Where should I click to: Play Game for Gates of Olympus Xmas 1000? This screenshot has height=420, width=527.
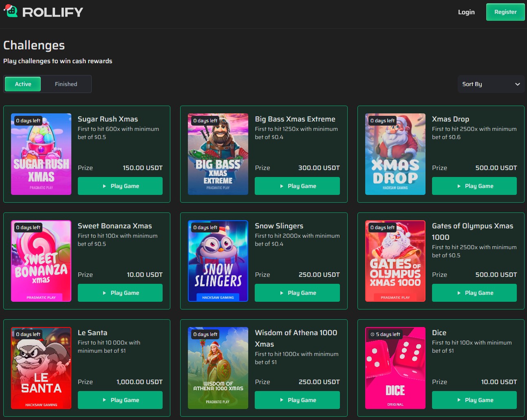pyautogui.click(x=474, y=293)
